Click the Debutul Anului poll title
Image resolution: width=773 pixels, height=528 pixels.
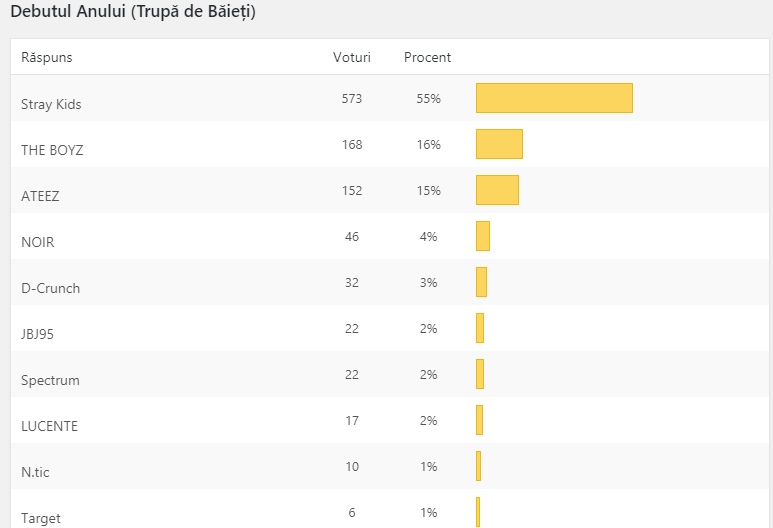pos(133,13)
